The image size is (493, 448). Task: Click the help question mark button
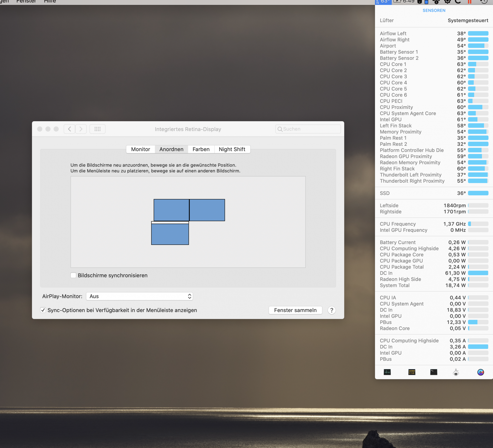click(x=332, y=310)
